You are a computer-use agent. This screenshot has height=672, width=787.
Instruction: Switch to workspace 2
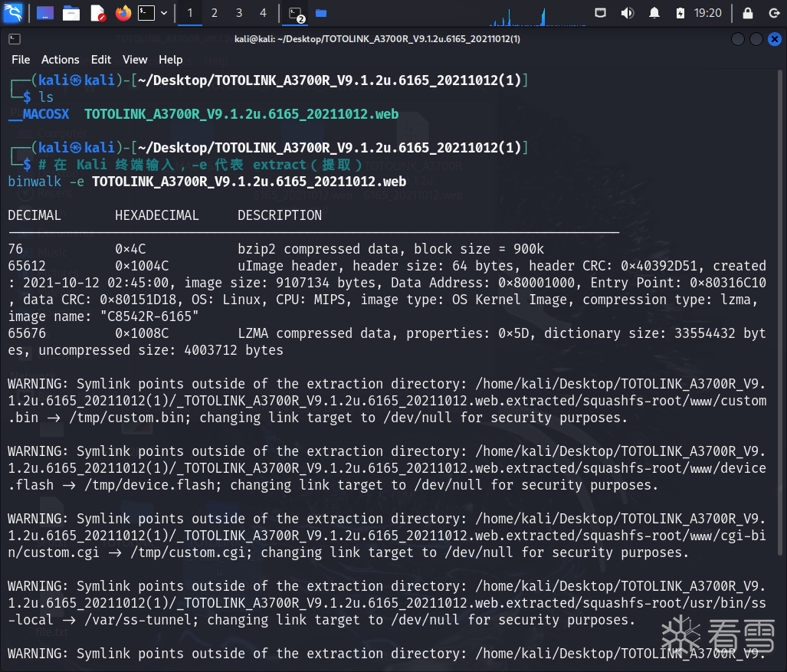click(215, 13)
